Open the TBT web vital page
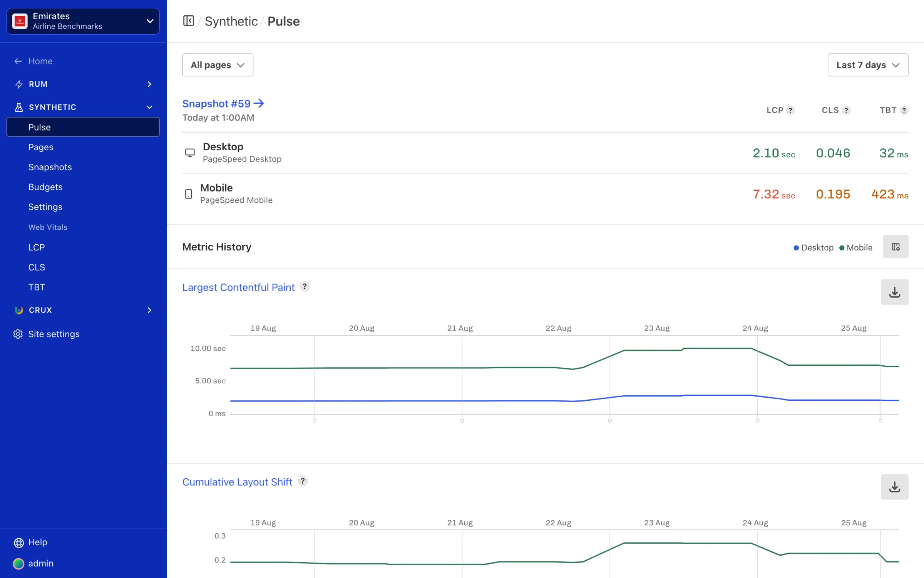Image resolution: width=924 pixels, height=578 pixels. click(37, 287)
